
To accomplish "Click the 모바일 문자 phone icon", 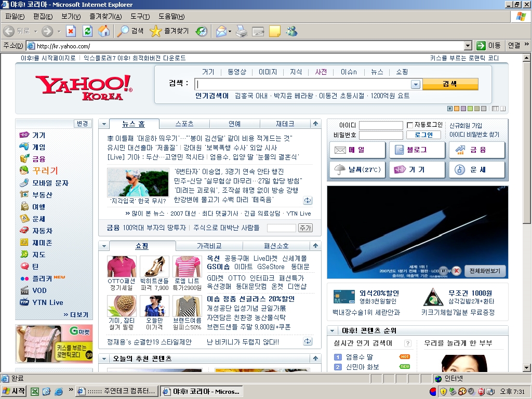I will [24, 182].
